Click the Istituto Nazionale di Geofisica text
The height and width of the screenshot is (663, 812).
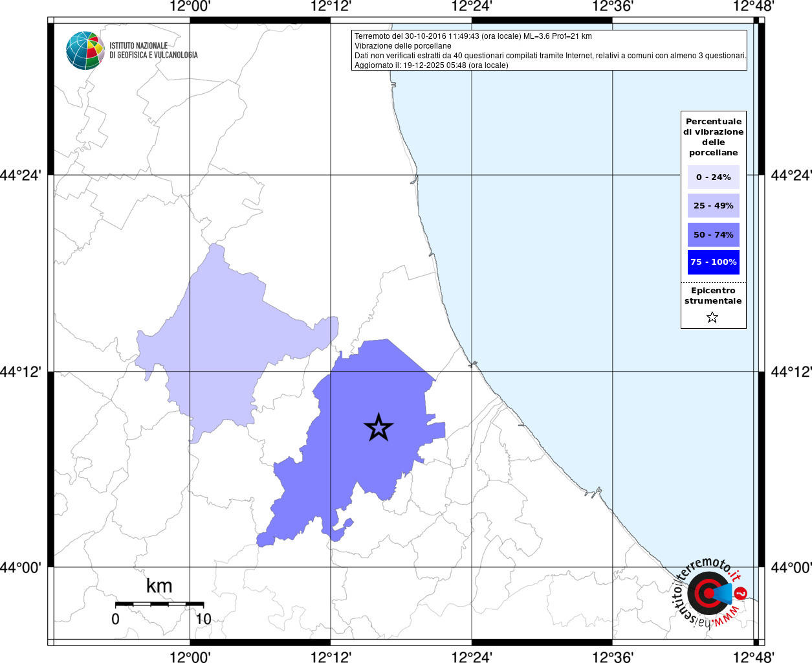point(153,51)
